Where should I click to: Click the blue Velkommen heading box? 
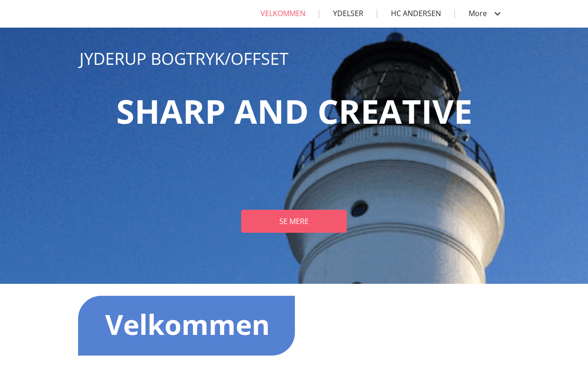[x=187, y=326]
